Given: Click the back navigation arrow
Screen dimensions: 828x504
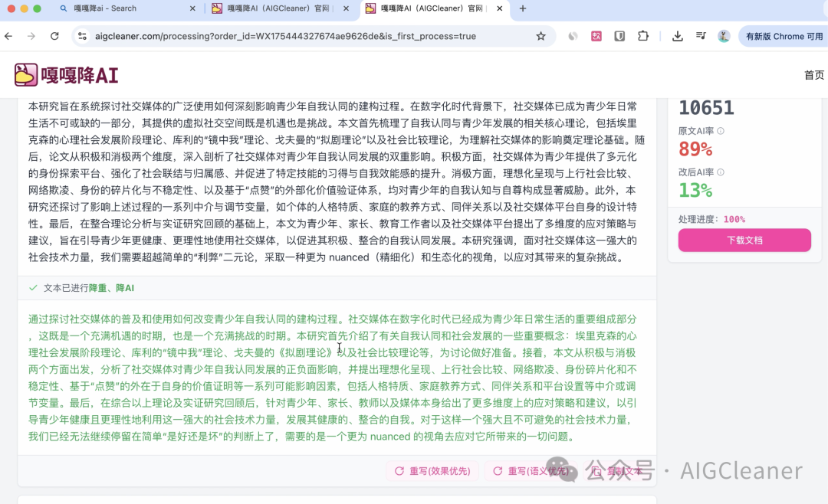Looking at the screenshot, I should [8, 36].
